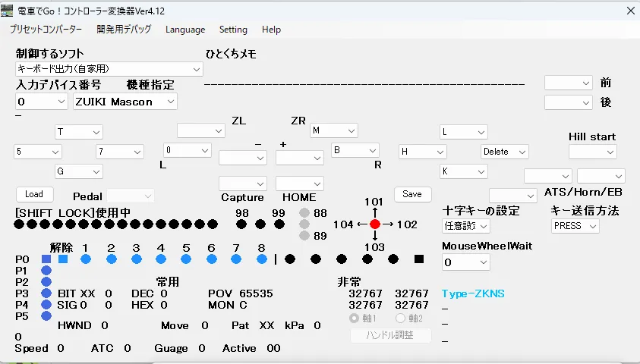Open the PRESS key send method dropdown
This screenshot has height=364, width=640.
pyautogui.click(x=575, y=226)
